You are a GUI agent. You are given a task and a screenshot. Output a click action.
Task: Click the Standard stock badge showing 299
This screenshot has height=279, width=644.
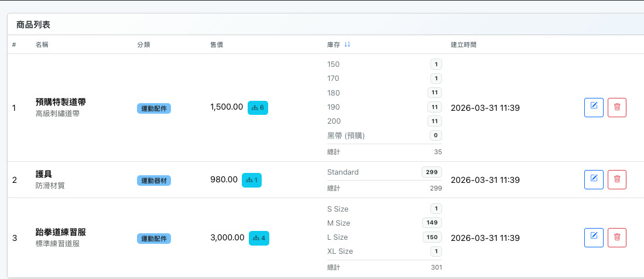point(431,172)
